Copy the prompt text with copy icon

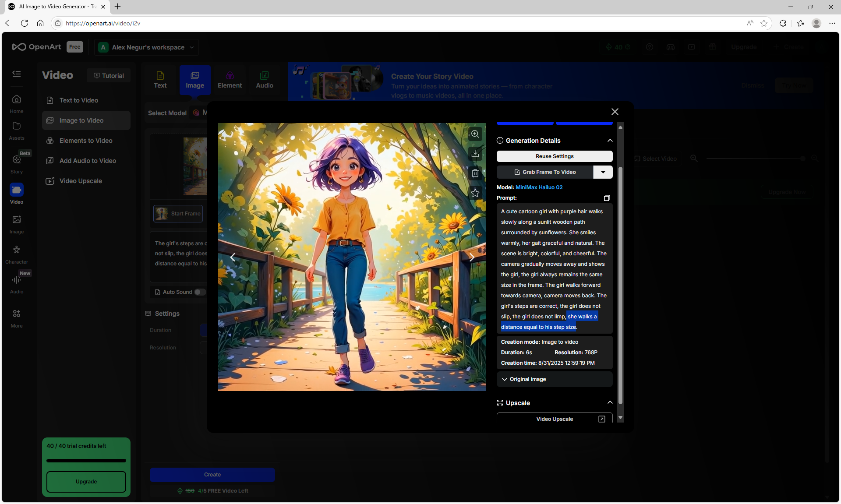pyautogui.click(x=607, y=198)
